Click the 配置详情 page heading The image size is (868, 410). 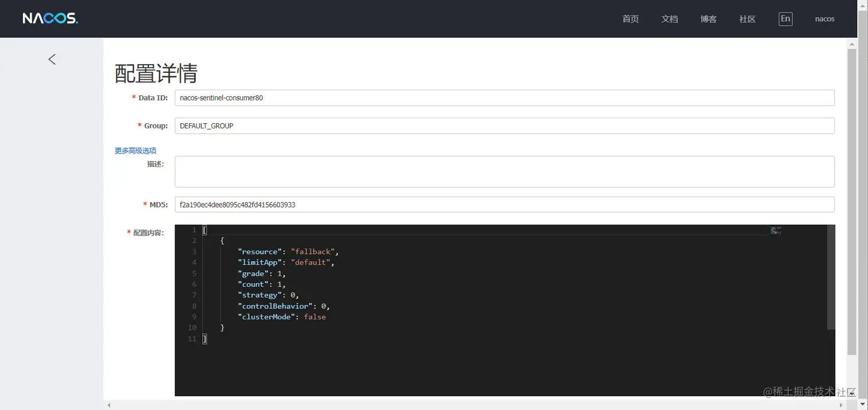pos(156,73)
